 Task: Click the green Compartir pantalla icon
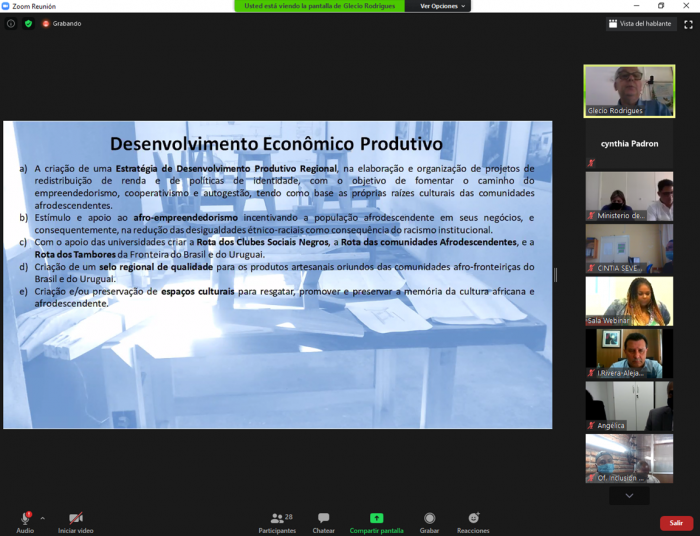coord(376,518)
